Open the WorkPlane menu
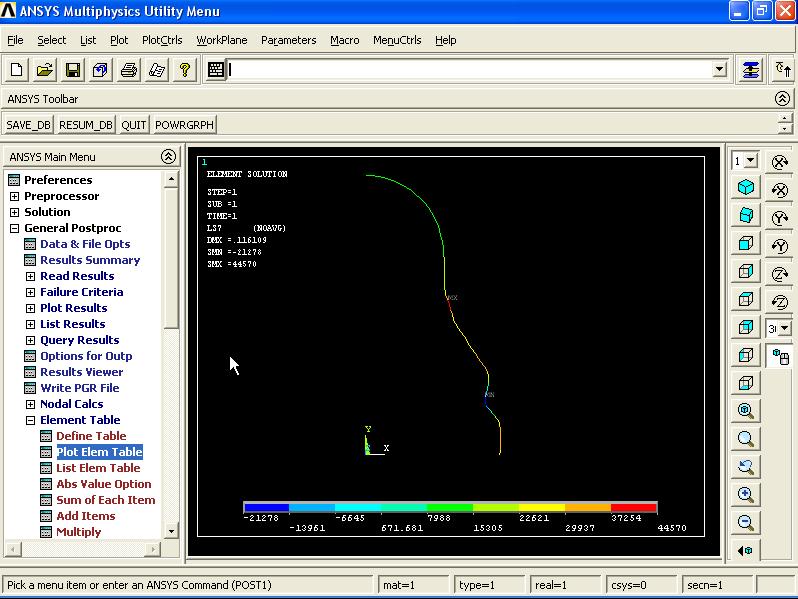The height and width of the screenshot is (599, 798). point(221,40)
